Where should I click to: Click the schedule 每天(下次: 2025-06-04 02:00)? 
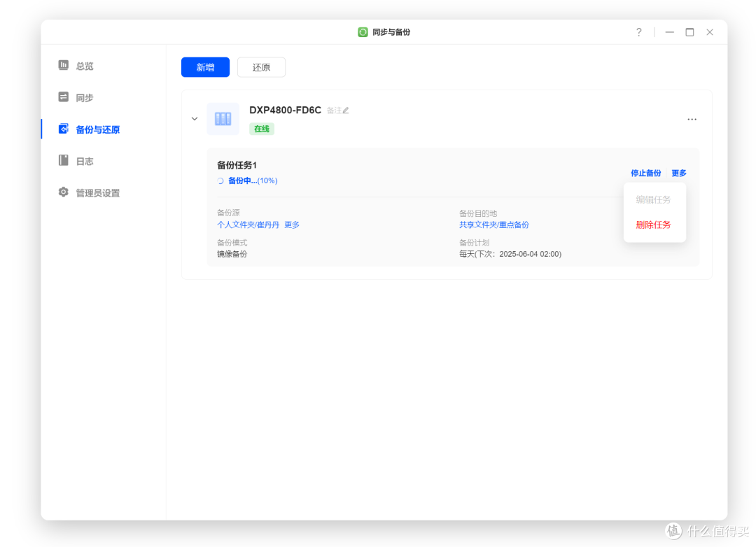pyautogui.click(x=510, y=254)
